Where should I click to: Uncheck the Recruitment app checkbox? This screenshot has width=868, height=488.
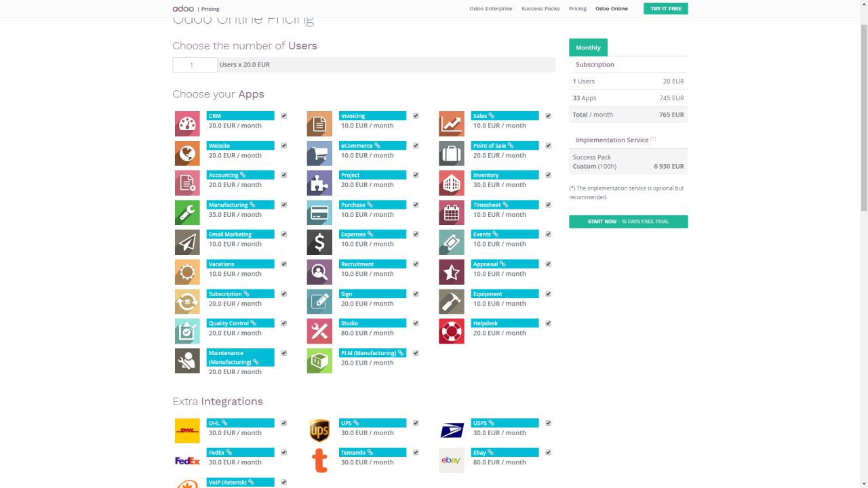click(416, 264)
